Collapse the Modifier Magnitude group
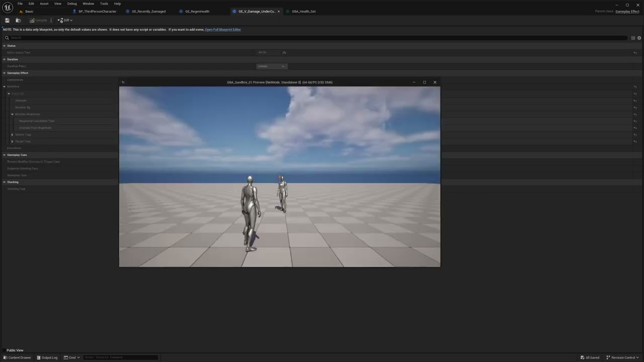This screenshot has height=362, width=644. 13,114
